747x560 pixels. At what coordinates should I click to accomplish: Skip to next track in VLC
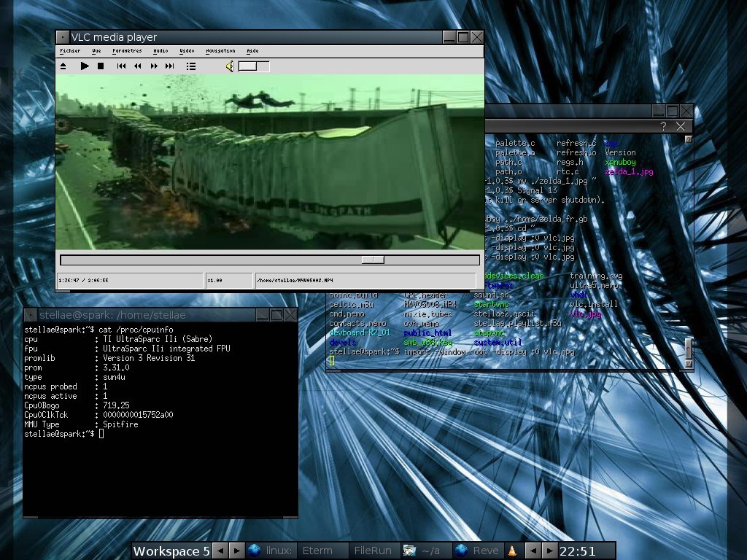click(169, 66)
